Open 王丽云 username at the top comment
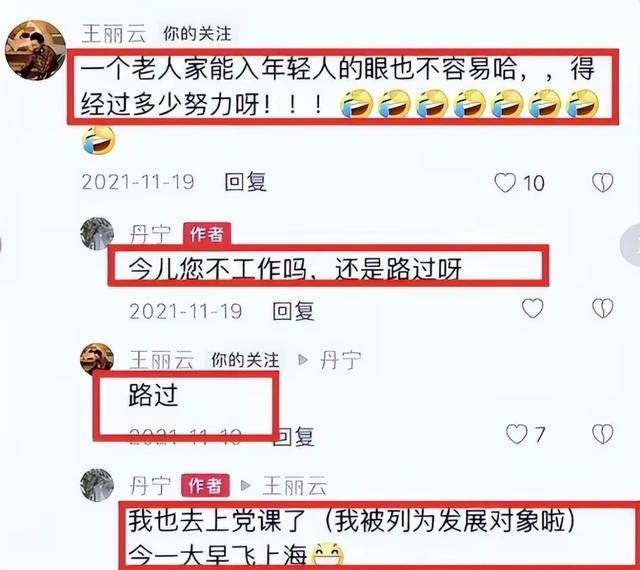 click(114, 33)
